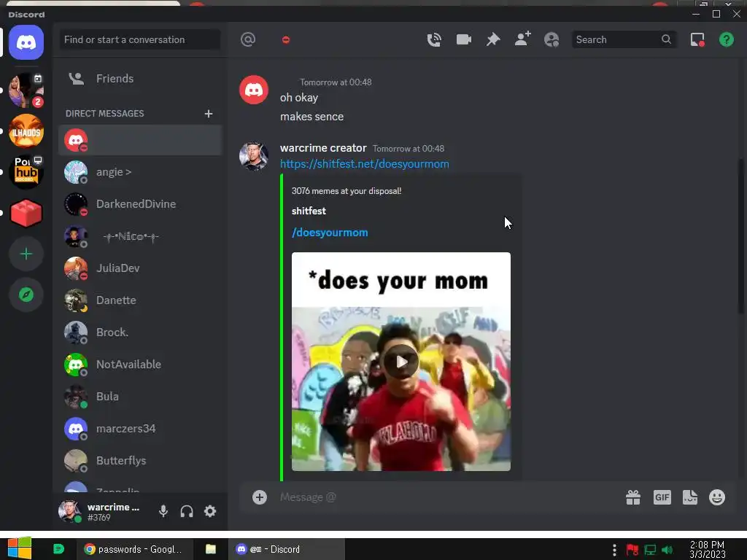Open DM with Butterflys
The height and width of the screenshot is (560, 747).
(140, 461)
